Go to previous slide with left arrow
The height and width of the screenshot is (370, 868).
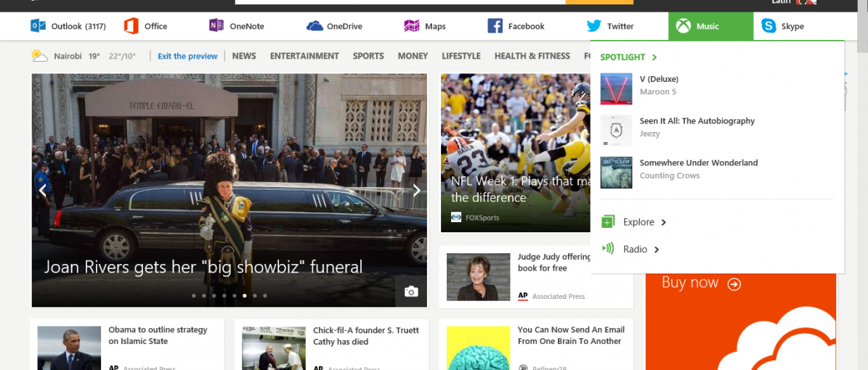[43, 191]
